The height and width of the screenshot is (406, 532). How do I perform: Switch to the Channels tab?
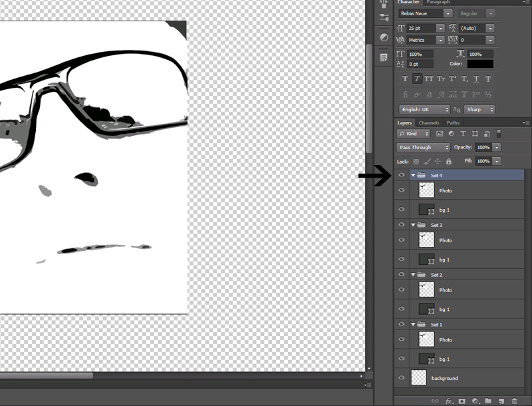429,123
